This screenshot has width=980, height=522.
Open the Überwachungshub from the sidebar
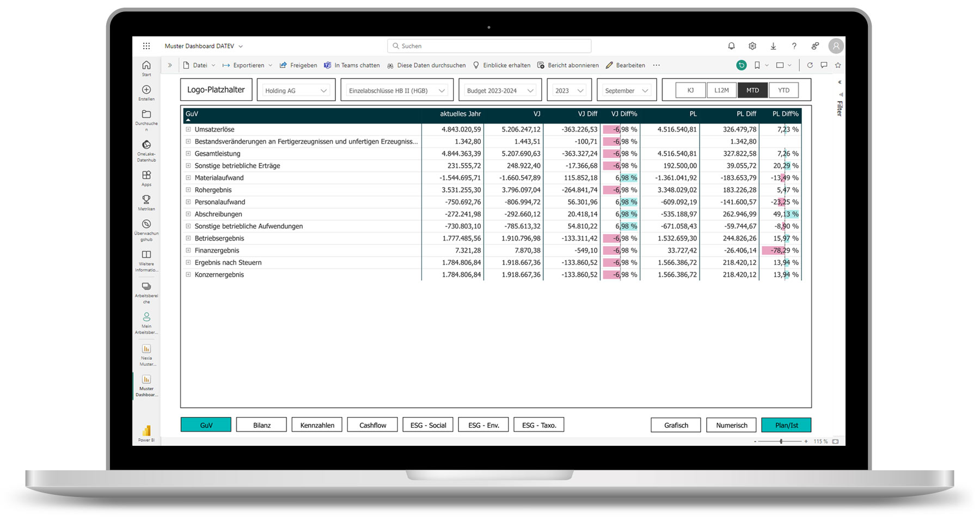point(146,223)
